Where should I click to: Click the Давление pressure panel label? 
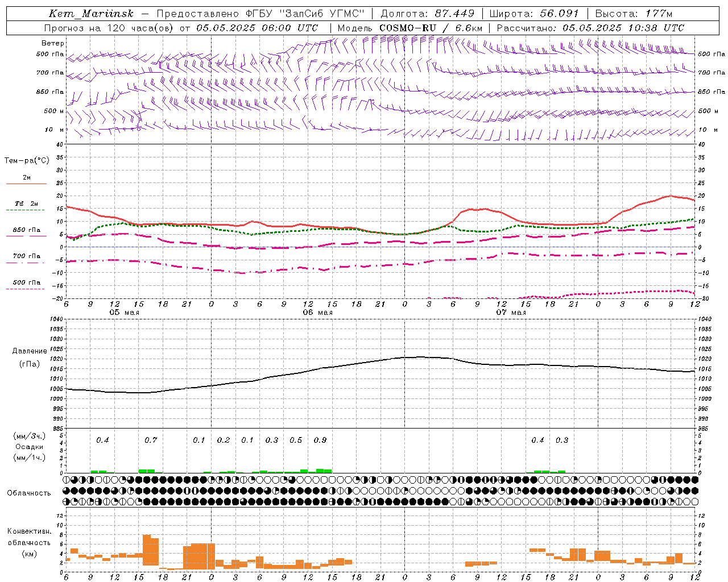pyautogui.click(x=30, y=351)
